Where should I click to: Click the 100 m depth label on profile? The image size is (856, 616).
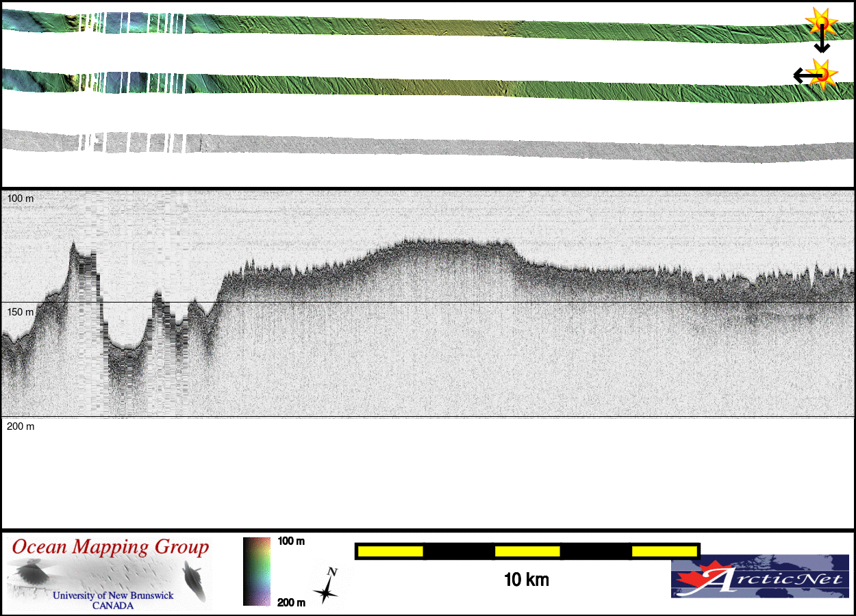click(x=20, y=198)
